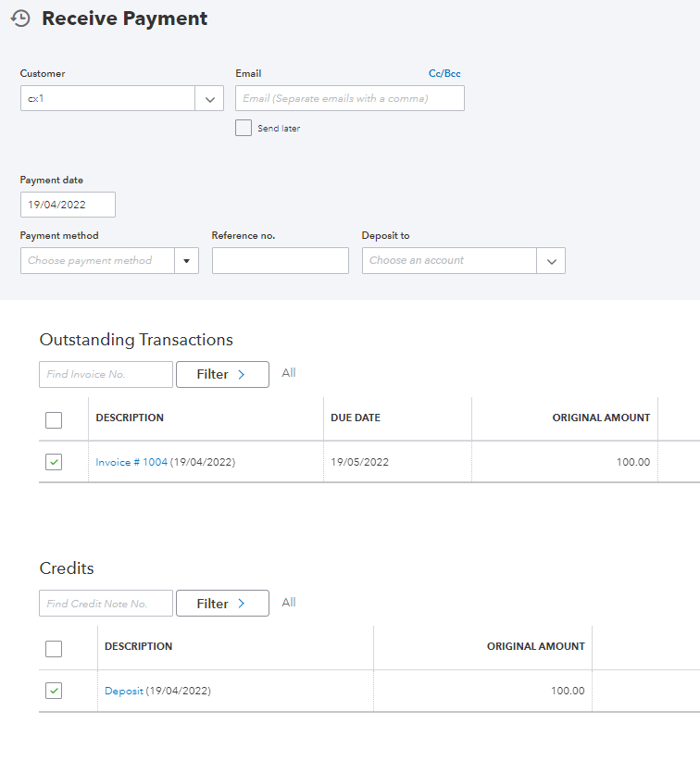Open the Cc/Bcc link
Image resolution: width=700 pixels, height=761 pixels.
click(x=444, y=73)
